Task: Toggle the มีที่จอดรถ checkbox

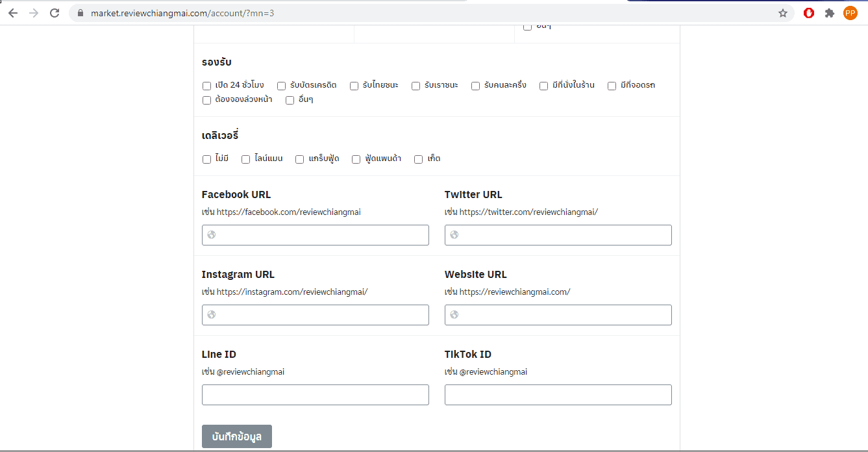Action: [612, 86]
